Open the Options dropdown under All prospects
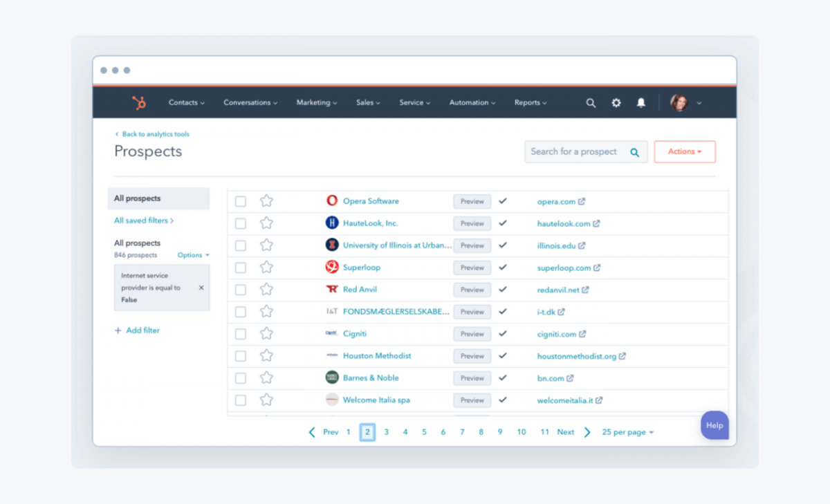Screen dimensions: 830x504 click(193, 255)
